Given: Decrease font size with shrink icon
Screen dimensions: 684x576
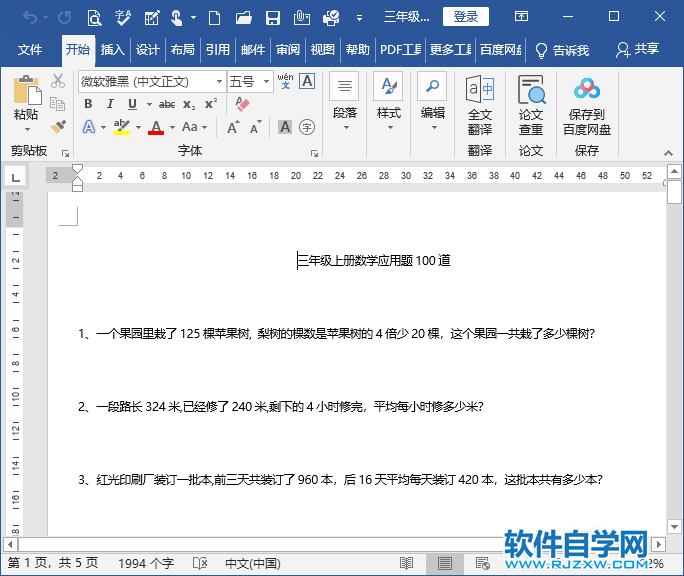Looking at the screenshot, I should [256, 127].
